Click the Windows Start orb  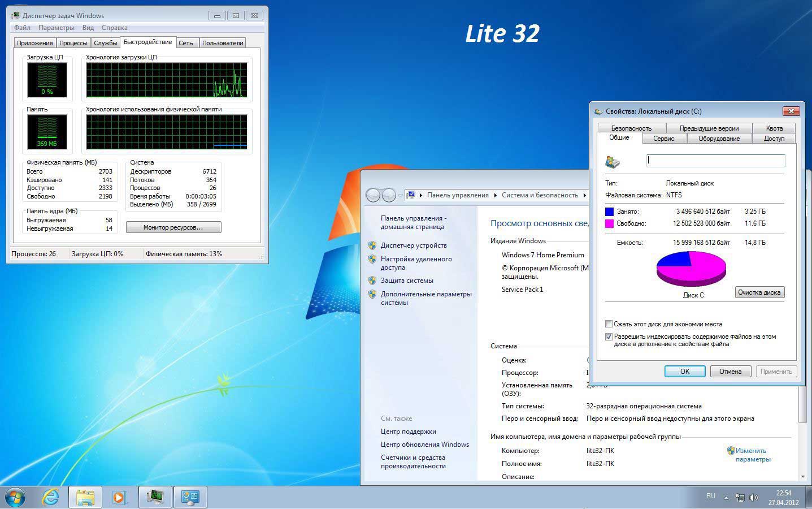pyautogui.click(x=15, y=497)
